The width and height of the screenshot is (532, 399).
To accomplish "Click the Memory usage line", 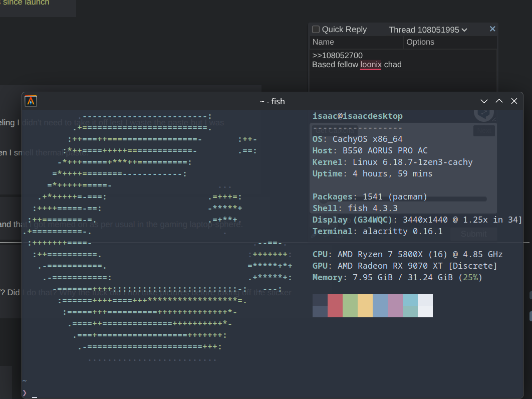I will pos(397,278).
